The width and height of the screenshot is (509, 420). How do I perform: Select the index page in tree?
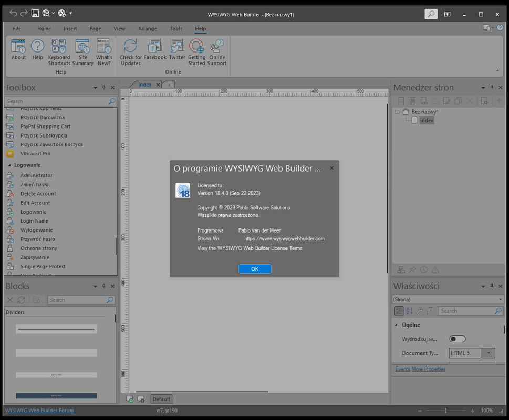(427, 120)
